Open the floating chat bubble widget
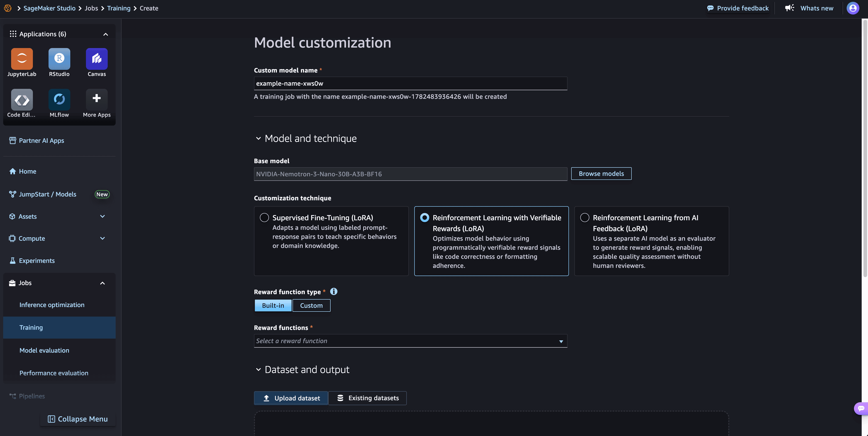The width and height of the screenshot is (868, 436). tap(861, 408)
